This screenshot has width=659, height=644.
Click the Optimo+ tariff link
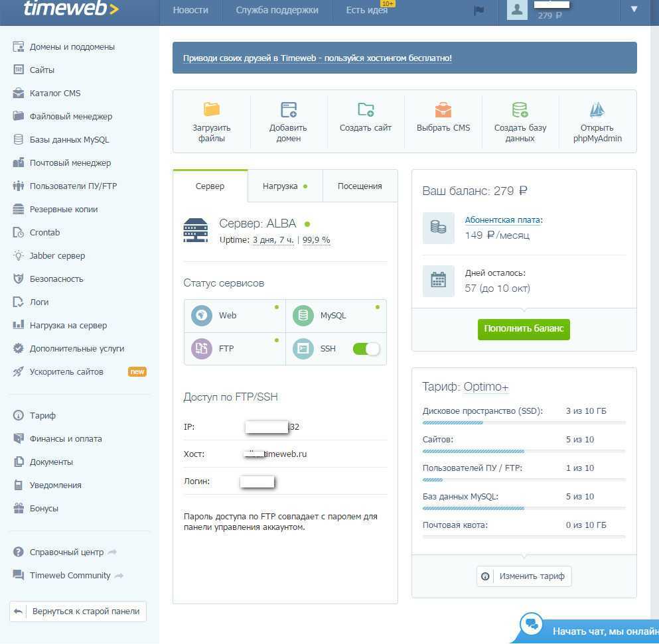coord(486,387)
